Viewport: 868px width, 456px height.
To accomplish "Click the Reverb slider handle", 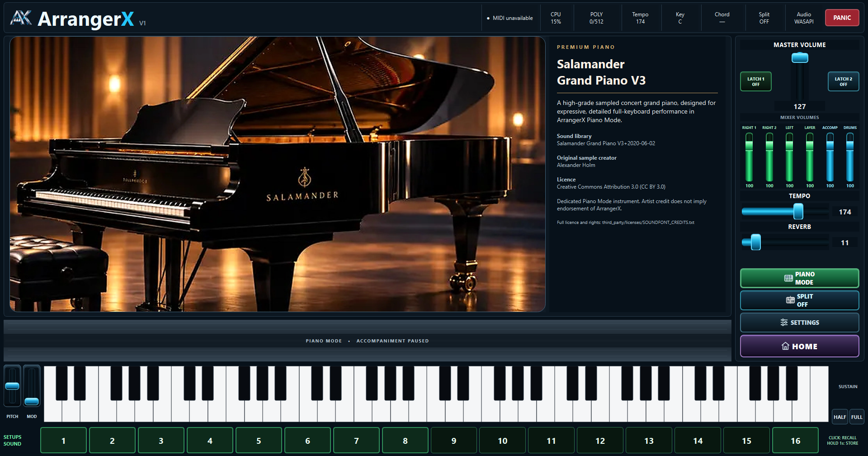I will tap(756, 242).
